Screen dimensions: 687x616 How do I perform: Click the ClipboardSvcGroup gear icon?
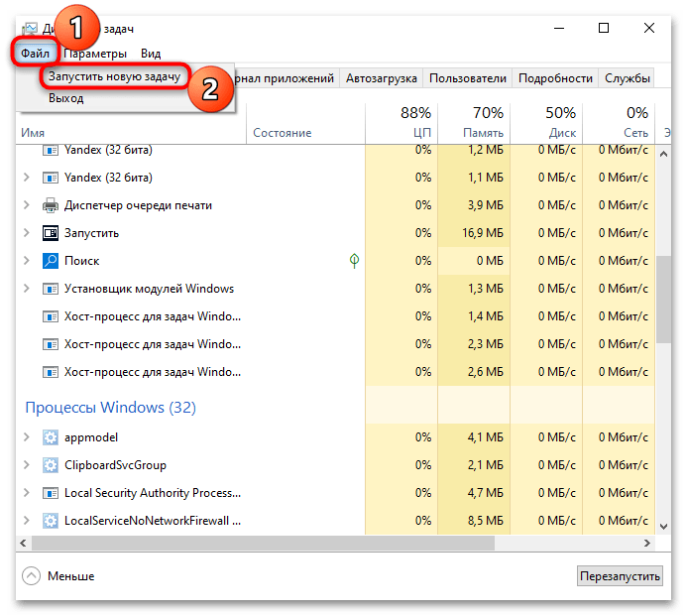pos(51,465)
